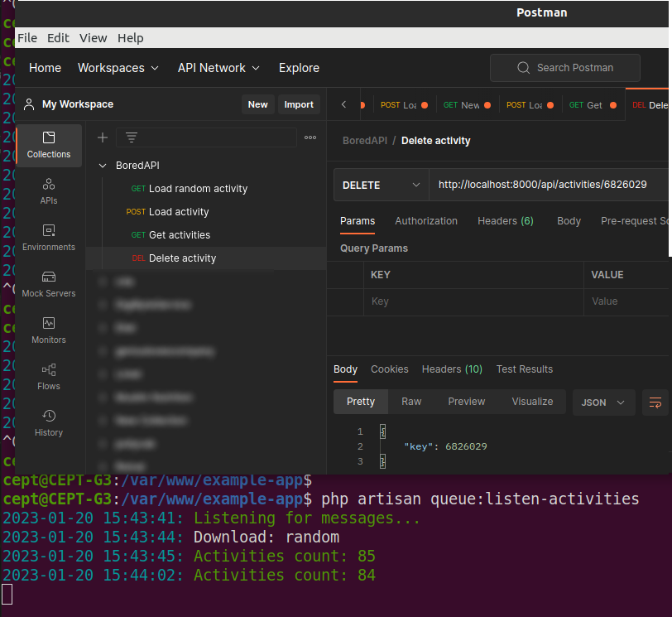Click the back arrow in the request tab bar

pos(344,105)
